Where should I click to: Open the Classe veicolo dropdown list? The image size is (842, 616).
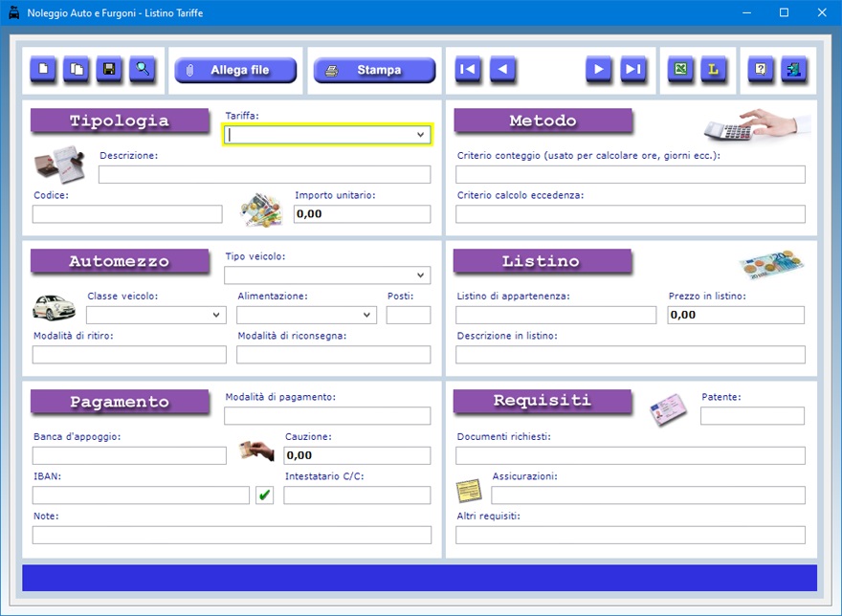click(216, 315)
